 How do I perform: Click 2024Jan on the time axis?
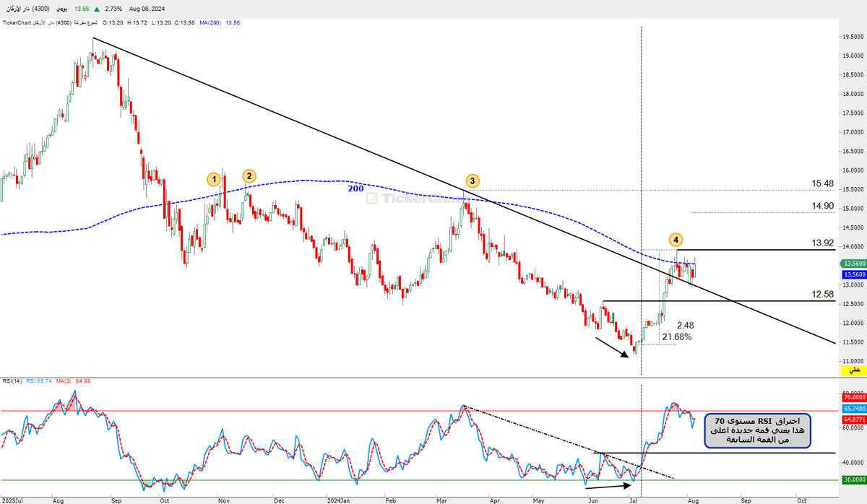339,499
